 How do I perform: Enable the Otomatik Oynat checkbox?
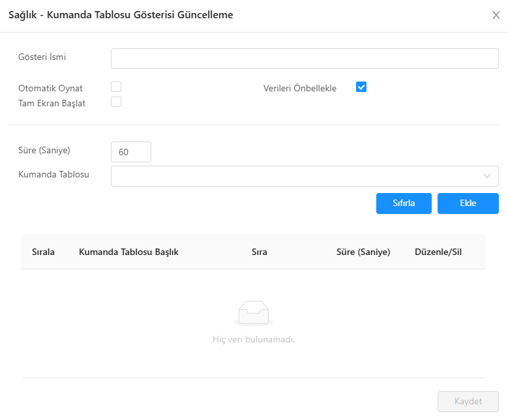[x=116, y=87]
